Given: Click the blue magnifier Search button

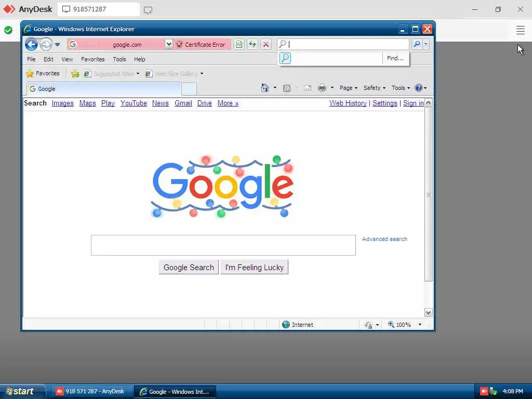Looking at the screenshot, I should point(417,44).
